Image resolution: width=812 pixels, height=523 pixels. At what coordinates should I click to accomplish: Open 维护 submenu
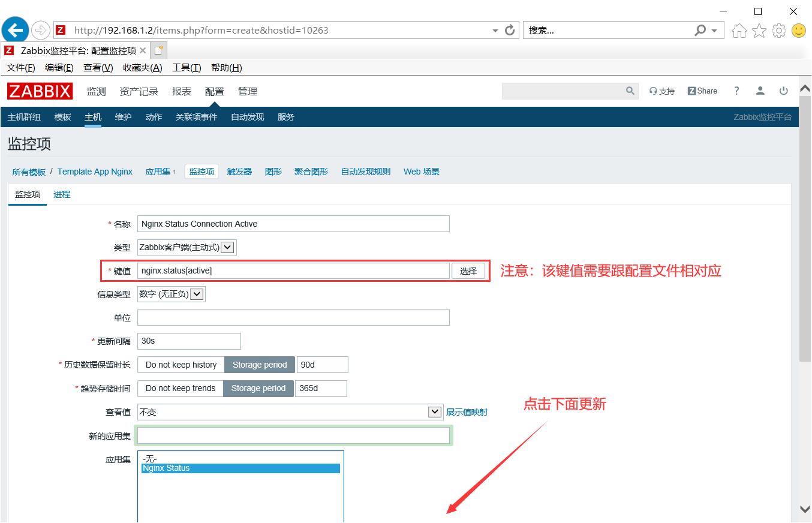pos(123,117)
